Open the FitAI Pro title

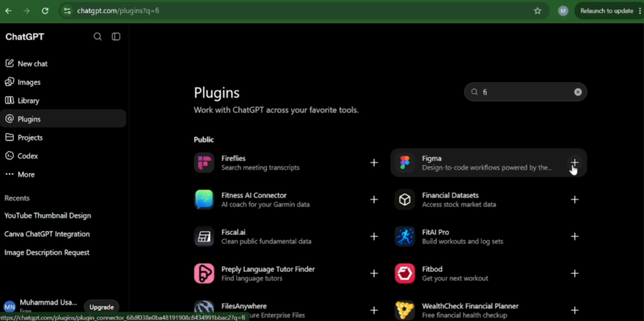(x=435, y=233)
